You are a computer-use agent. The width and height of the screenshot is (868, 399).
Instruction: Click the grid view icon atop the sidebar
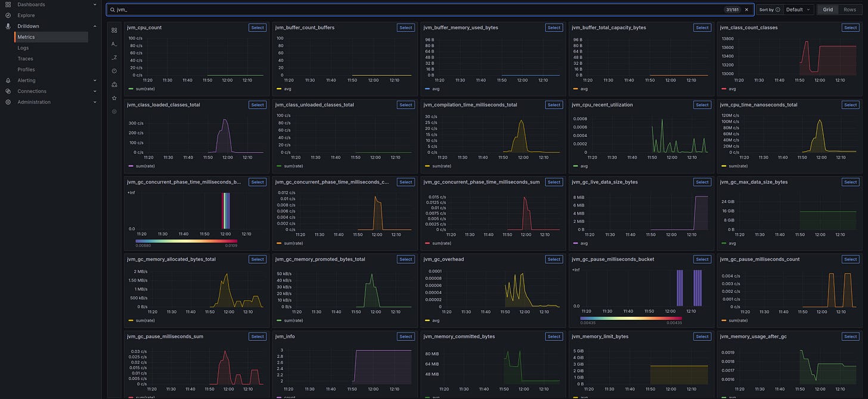click(x=114, y=29)
